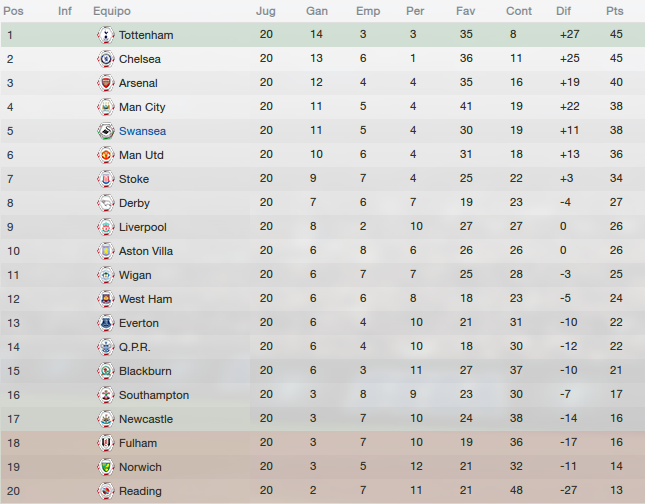Open the Swansea team link
Image resolution: width=645 pixels, height=504 pixels.
coord(142,131)
